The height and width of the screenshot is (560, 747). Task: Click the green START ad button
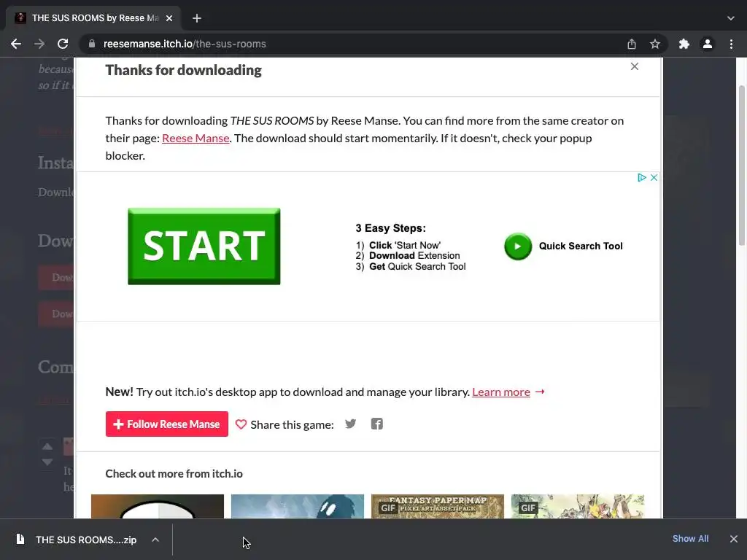point(204,246)
